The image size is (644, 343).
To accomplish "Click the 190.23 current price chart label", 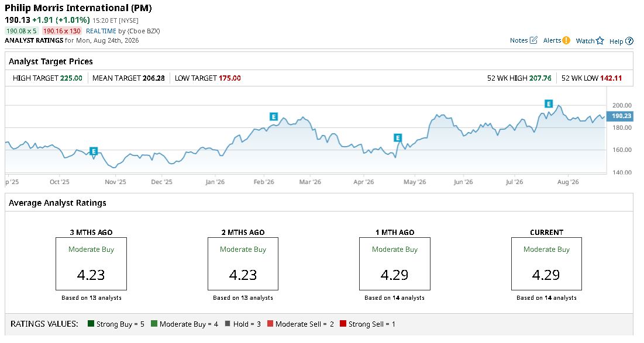I will click(620, 116).
